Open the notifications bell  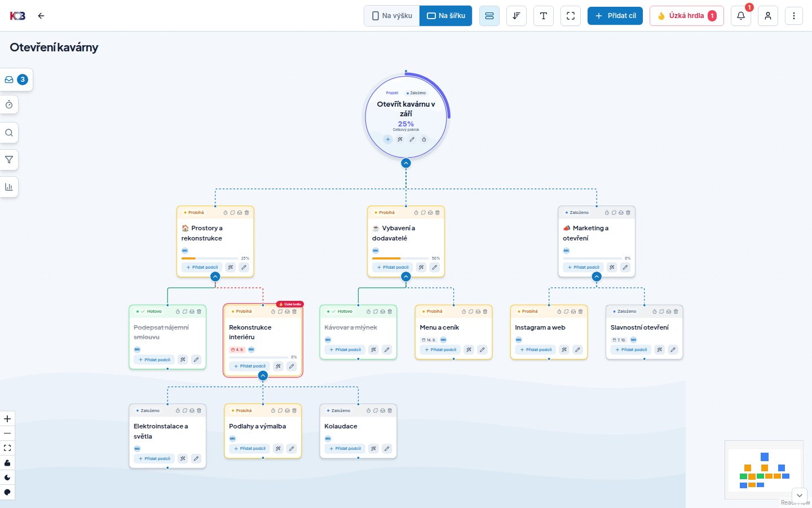pos(741,16)
